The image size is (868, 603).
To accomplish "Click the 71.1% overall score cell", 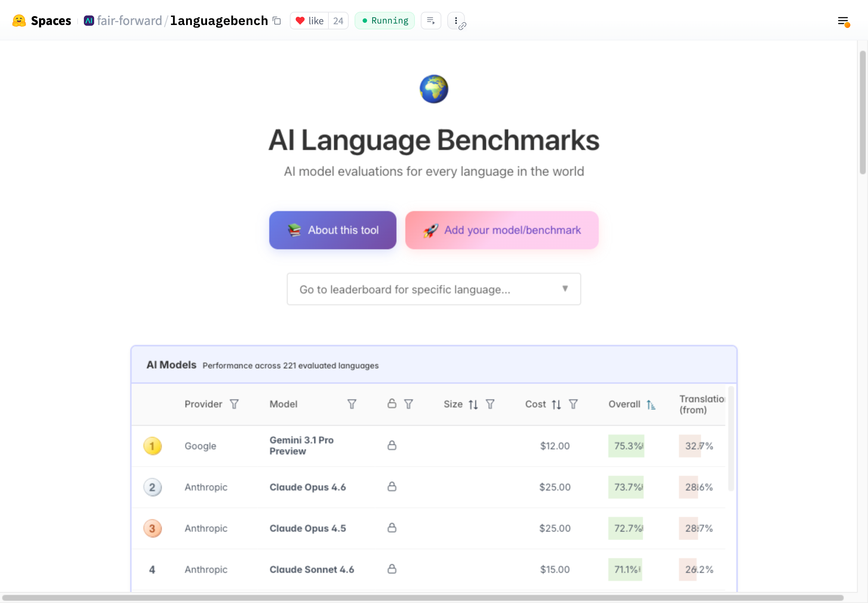I will coord(625,570).
